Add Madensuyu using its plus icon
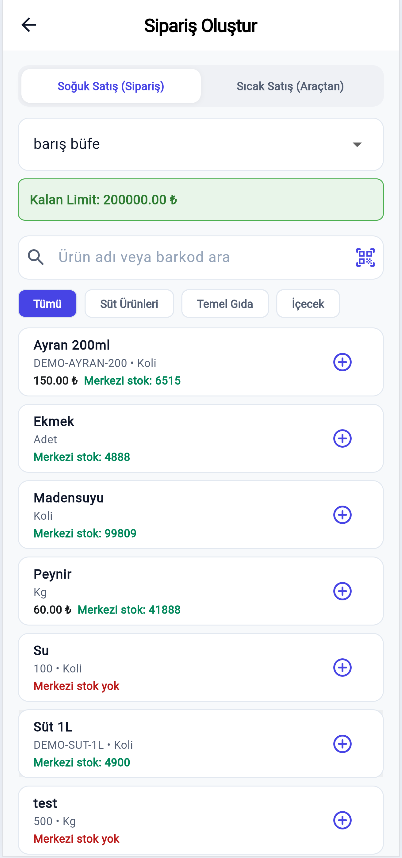The width and height of the screenshot is (402, 858). pyautogui.click(x=342, y=515)
